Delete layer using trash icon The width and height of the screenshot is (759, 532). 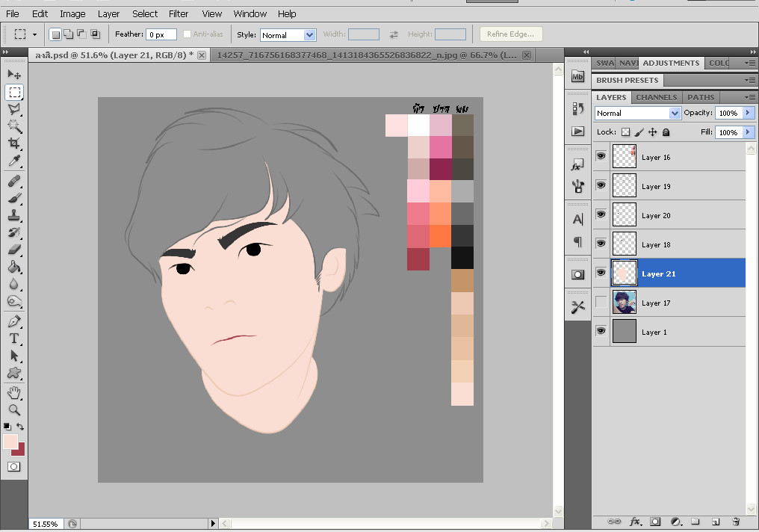tap(735, 522)
